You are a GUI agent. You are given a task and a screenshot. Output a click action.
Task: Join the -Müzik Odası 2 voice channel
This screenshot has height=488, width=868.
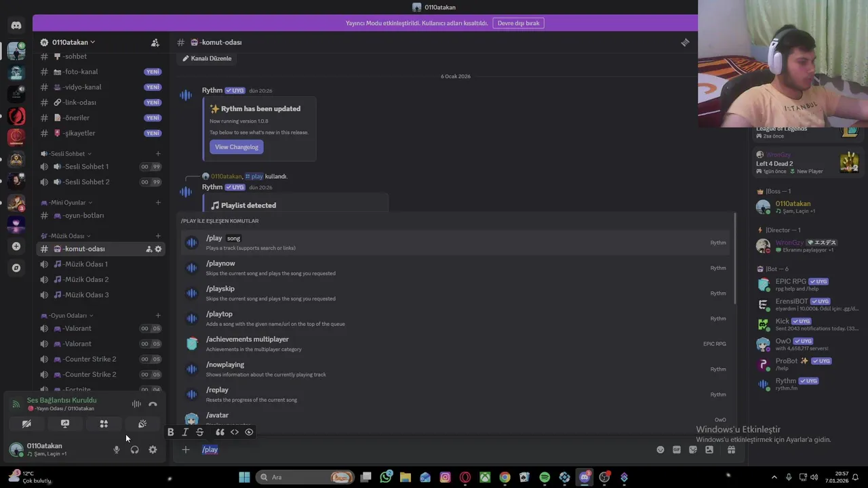(100, 279)
